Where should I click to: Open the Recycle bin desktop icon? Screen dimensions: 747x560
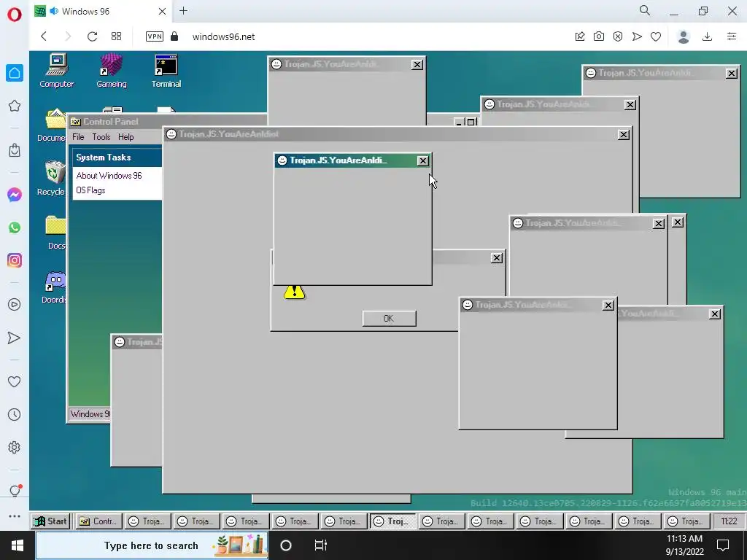coord(53,179)
